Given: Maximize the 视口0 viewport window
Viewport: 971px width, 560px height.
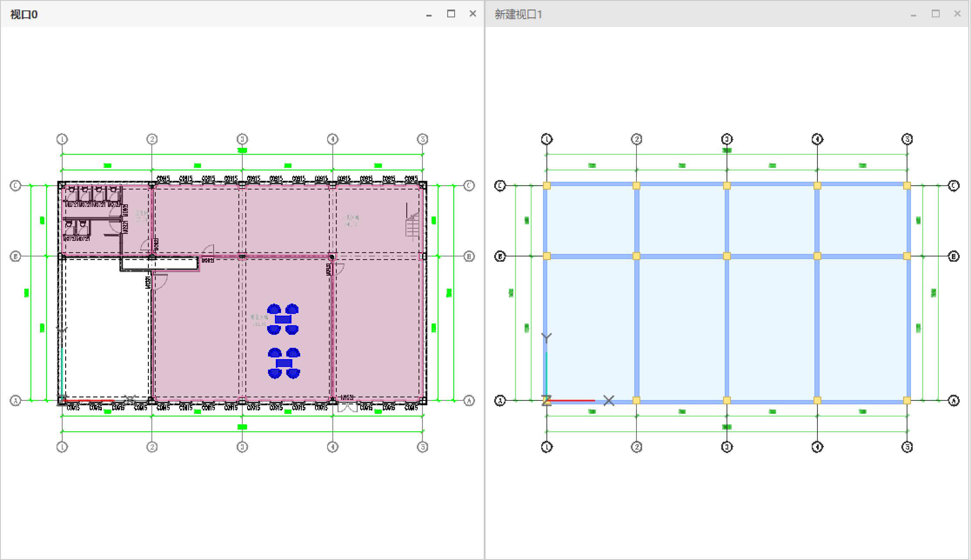Looking at the screenshot, I should pos(451,14).
